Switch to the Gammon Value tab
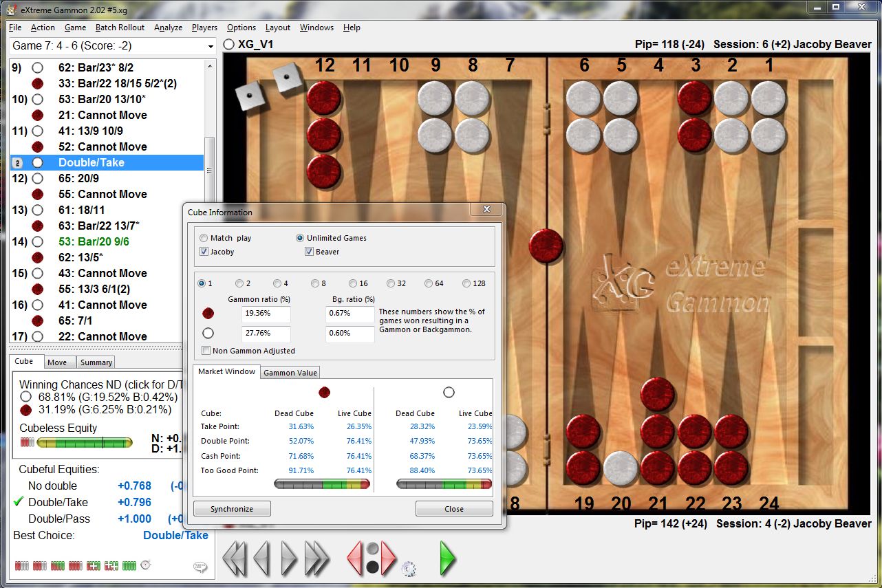The image size is (882, 588). [290, 373]
